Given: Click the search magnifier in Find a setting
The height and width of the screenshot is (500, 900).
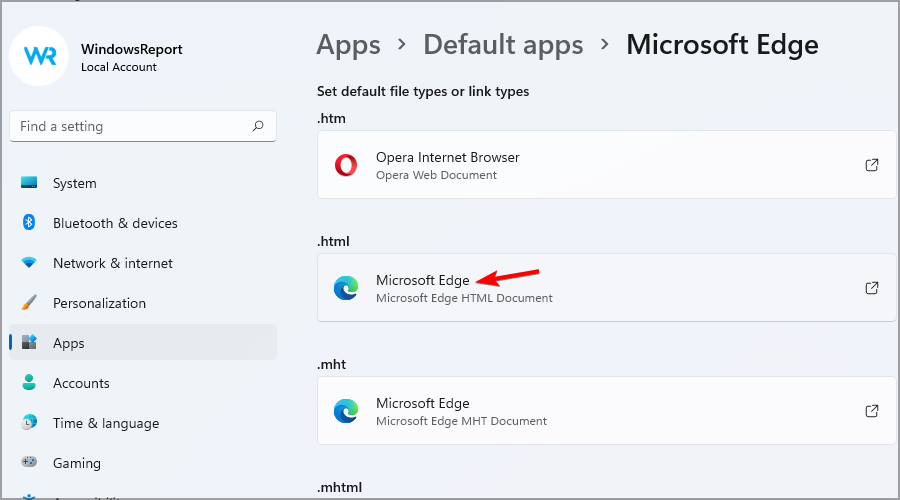Looking at the screenshot, I should click(258, 126).
